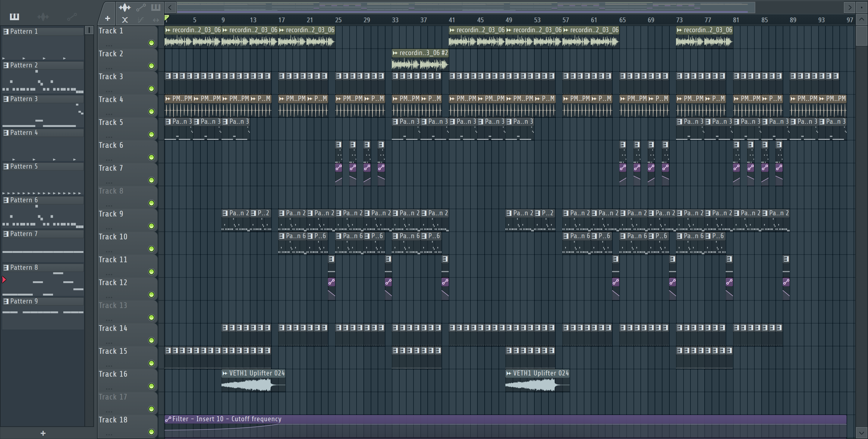
Task: Open clip menu of second VETH1 Uplifter 024
Action: [x=509, y=373]
